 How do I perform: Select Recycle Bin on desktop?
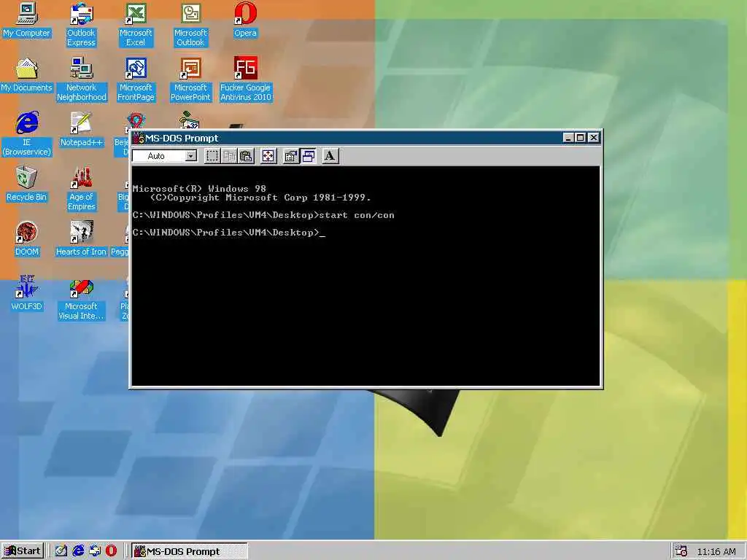27,184
